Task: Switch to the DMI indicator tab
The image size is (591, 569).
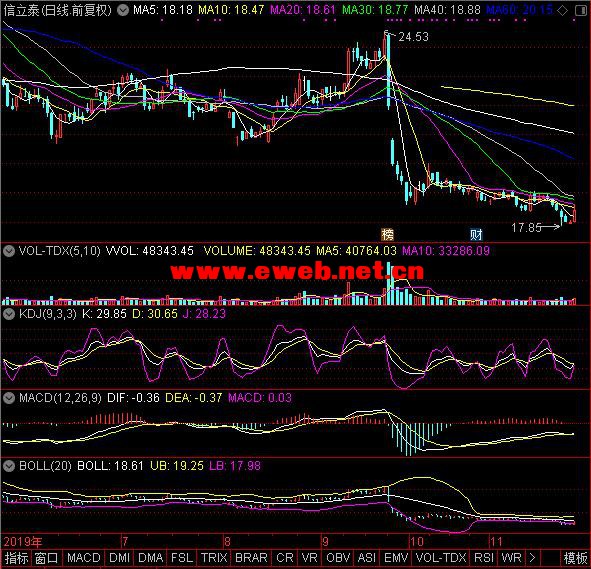Action: pos(119,558)
